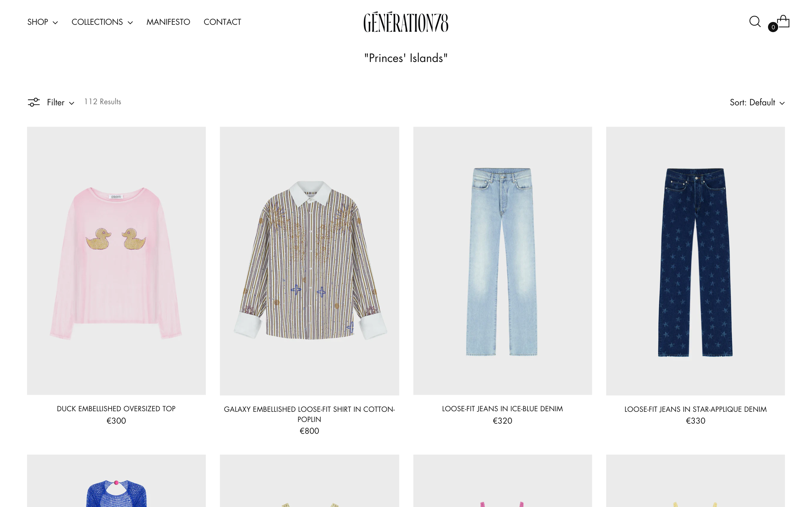Expand the Filter options chevron
Screen dimensions: 812x507
71,103
